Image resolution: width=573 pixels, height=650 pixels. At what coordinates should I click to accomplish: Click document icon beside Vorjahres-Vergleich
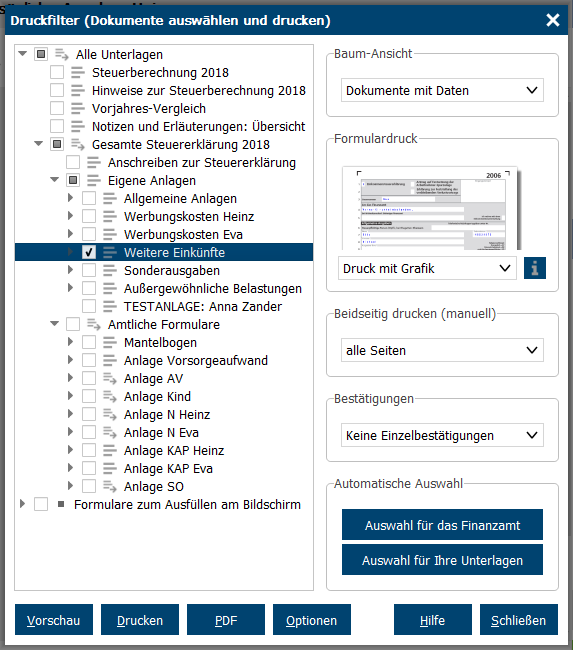78,109
